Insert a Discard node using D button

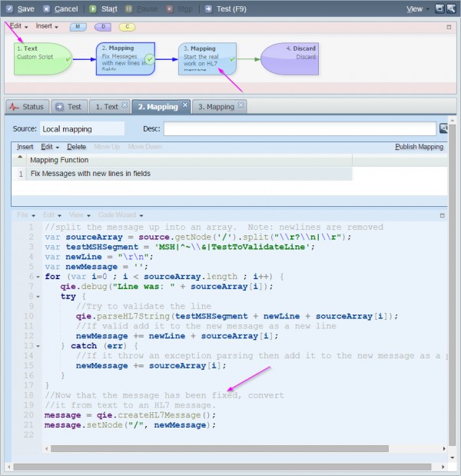(103, 27)
